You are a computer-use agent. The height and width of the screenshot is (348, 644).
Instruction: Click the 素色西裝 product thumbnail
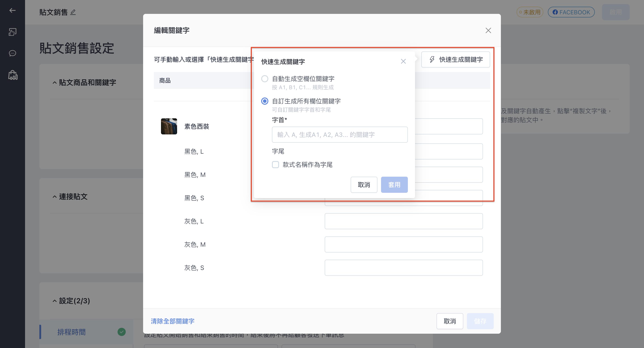pyautogui.click(x=169, y=126)
